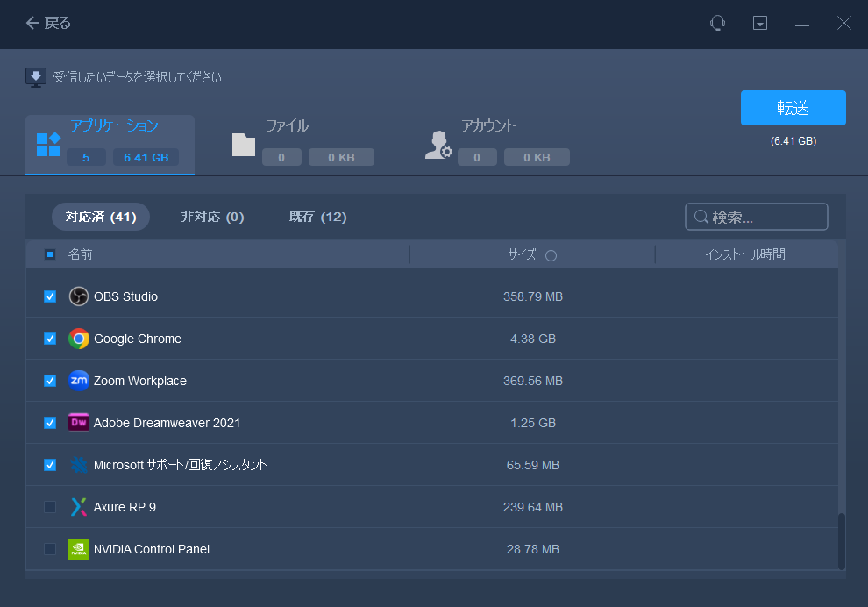The width and height of the screenshot is (868, 607).
Task: Click the アプリケーション grid icon
Action: (x=48, y=145)
